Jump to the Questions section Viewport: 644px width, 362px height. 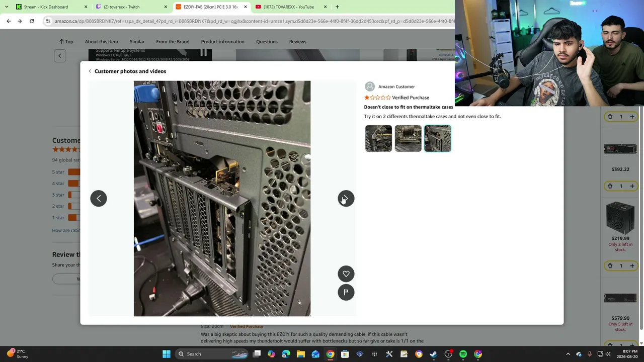(267, 42)
